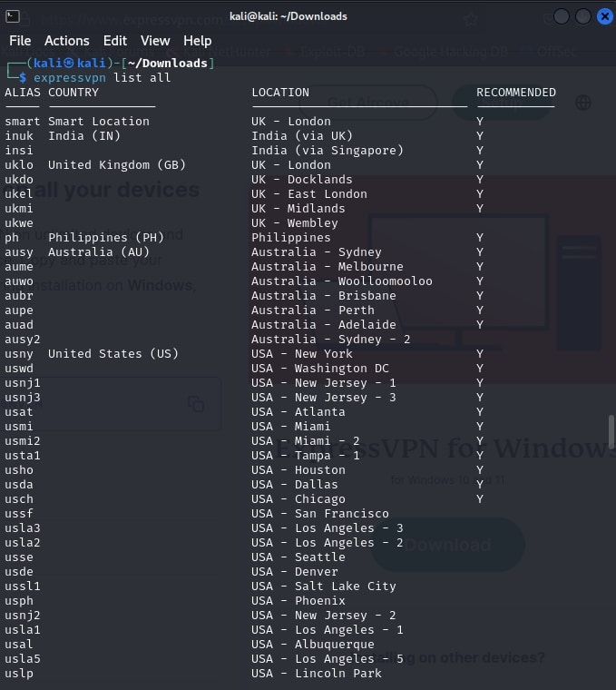Open the Edit menu
Screen dimensions: 616x690
[115, 41]
